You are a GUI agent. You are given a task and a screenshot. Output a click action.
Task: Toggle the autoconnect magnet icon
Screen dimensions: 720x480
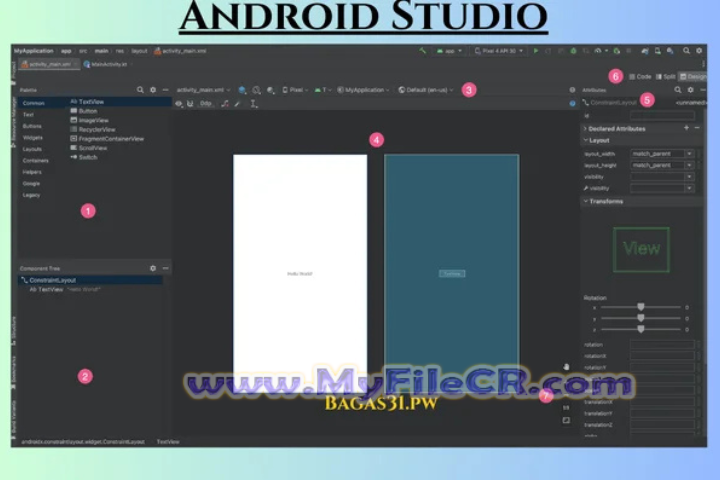[x=190, y=104]
